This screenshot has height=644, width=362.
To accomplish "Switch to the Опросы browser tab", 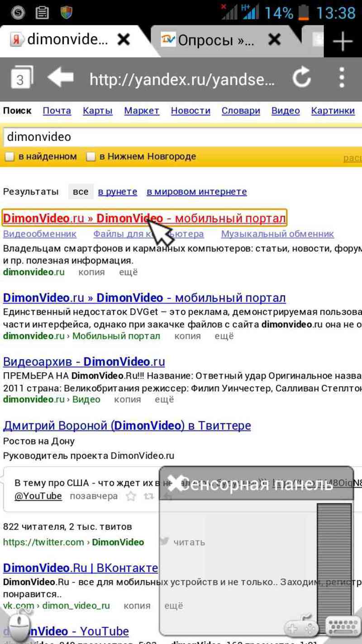I will tap(215, 40).
